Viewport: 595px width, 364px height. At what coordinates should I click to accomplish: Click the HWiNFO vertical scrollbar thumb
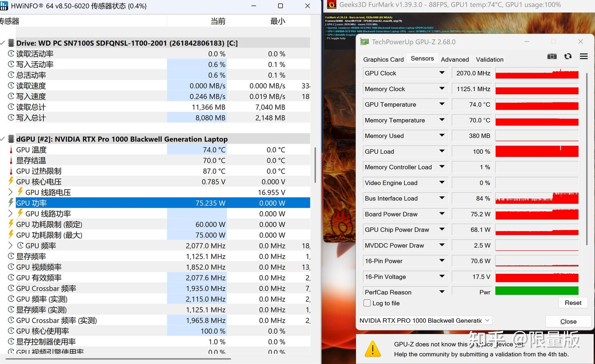tap(315, 165)
